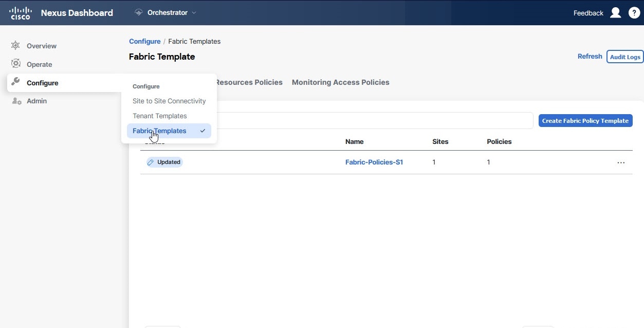Click the Orchestrator service icon
The width and height of the screenshot is (644, 328).
point(139,13)
